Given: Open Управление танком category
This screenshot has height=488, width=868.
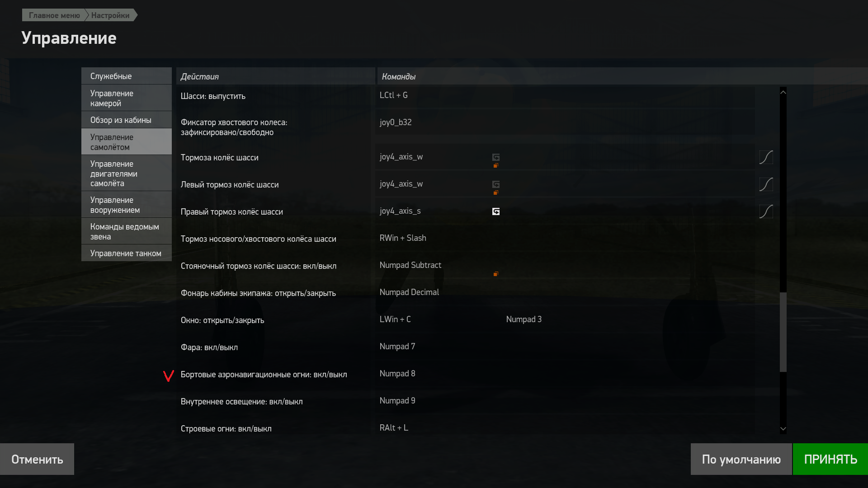Looking at the screenshot, I should [x=126, y=253].
